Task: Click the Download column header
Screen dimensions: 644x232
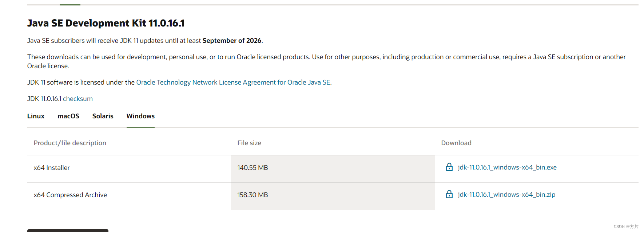Action: [x=456, y=143]
